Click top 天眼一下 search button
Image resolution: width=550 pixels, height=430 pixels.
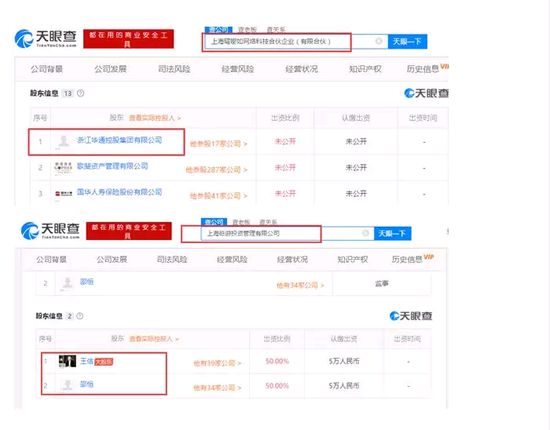click(407, 41)
